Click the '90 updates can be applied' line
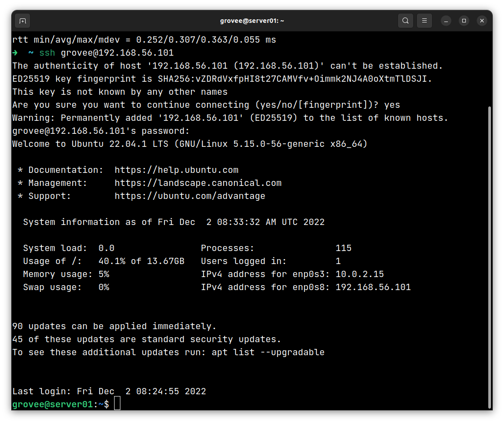 point(114,326)
